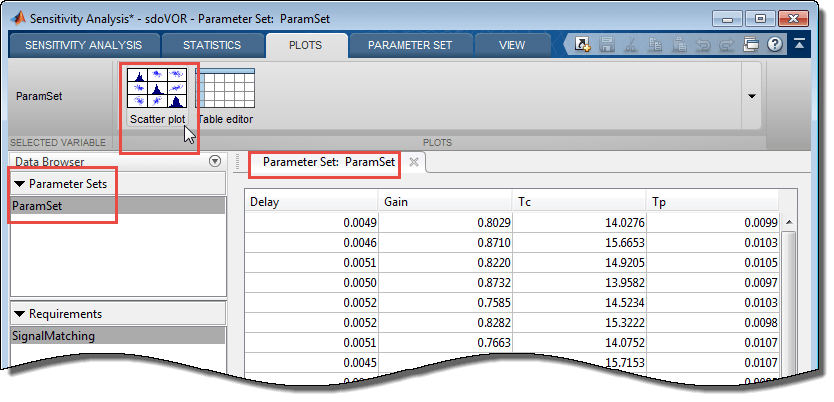
Task: Select the Parameter Set: ParamSet document tab
Action: (329, 162)
